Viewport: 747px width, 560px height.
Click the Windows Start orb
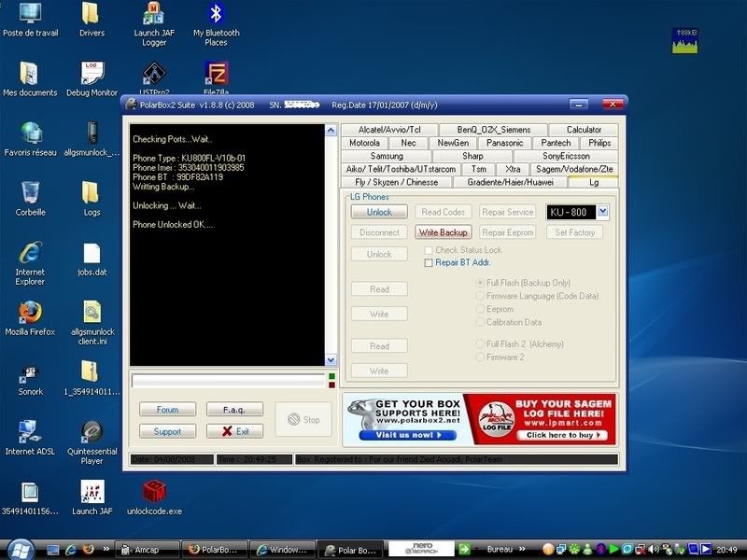coord(21,550)
